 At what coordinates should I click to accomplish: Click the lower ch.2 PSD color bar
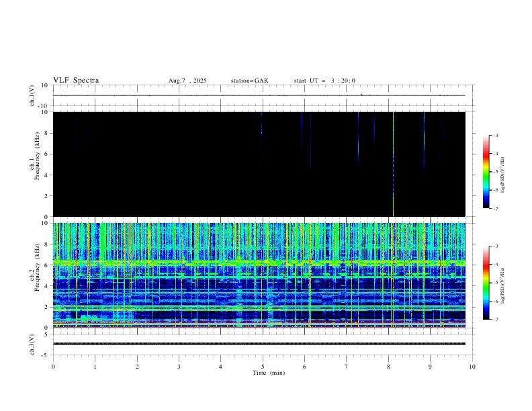click(486, 283)
